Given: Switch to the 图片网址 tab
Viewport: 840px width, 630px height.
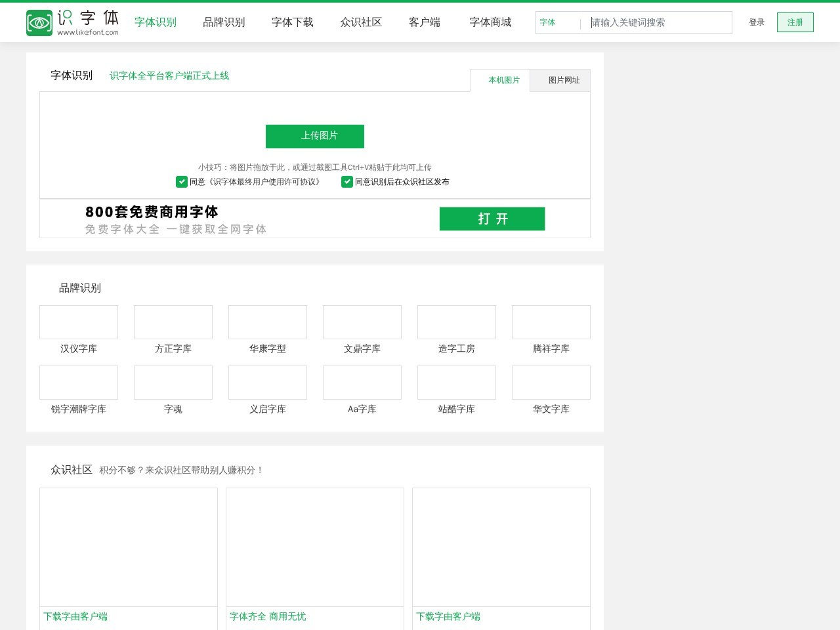Looking at the screenshot, I should tap(560, 80).
